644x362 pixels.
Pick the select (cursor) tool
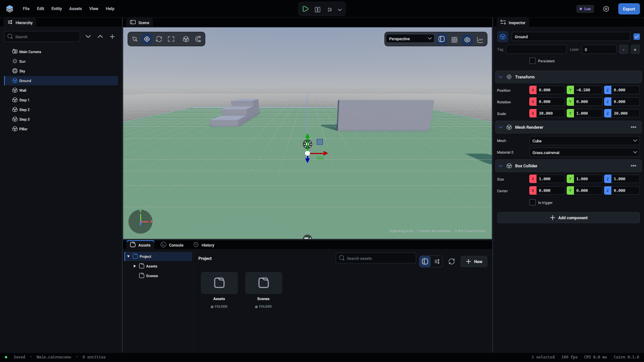click(135, 39)
